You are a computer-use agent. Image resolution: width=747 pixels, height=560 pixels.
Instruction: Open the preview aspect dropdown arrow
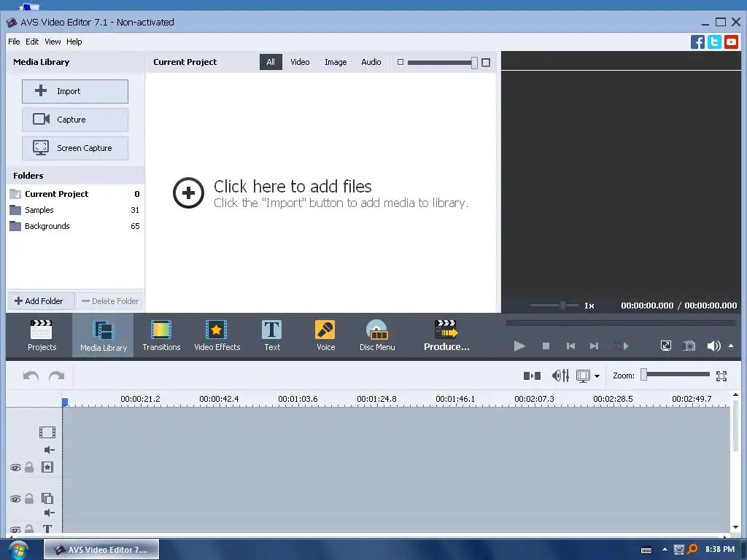(x=597, y=376)
